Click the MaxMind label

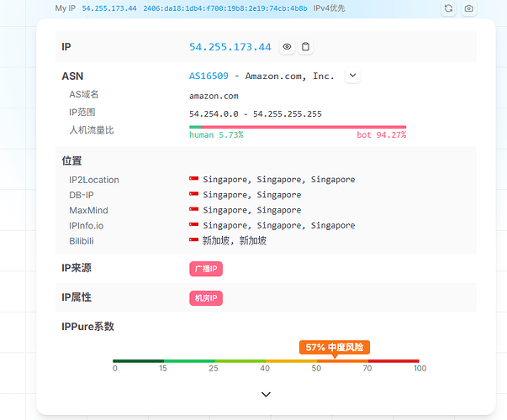coord(88,210)
